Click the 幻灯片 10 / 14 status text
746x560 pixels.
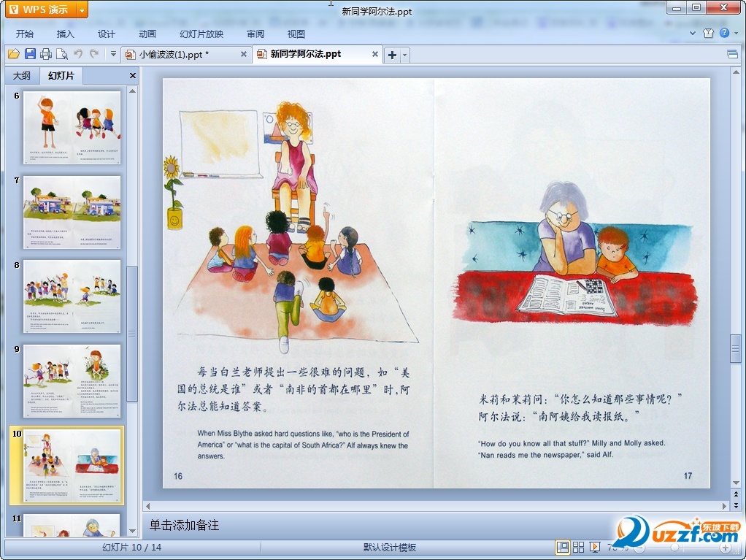132,547
